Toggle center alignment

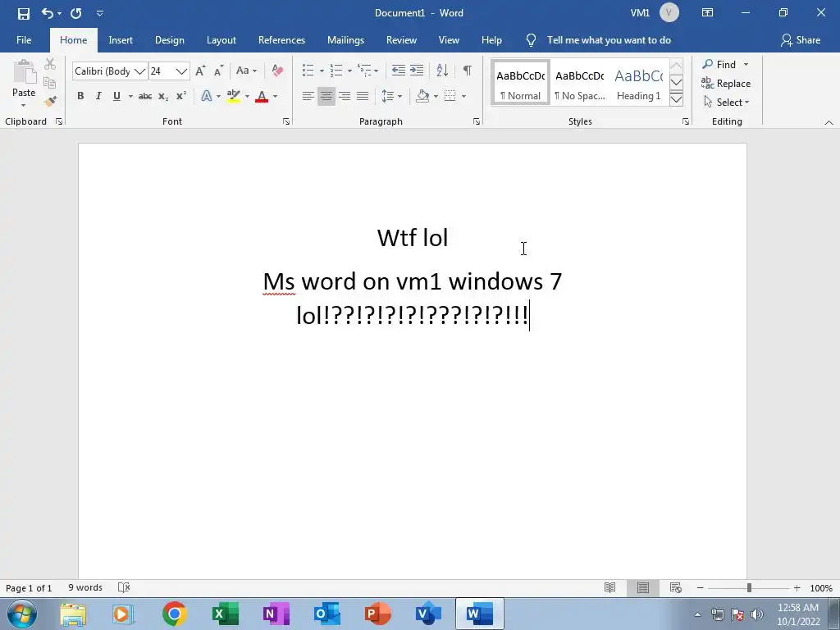pyautogui.click(x=326, y=97)
